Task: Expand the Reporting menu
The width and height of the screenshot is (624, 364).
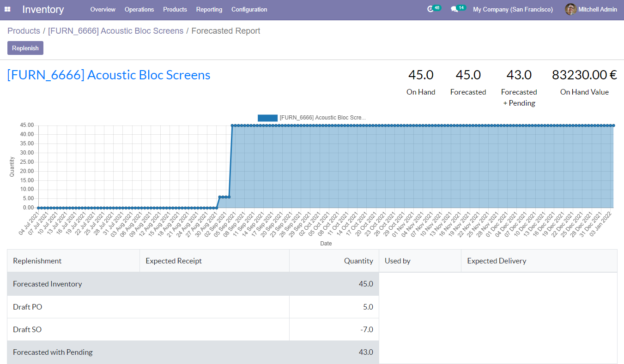Action: click(x=209, y=9)
